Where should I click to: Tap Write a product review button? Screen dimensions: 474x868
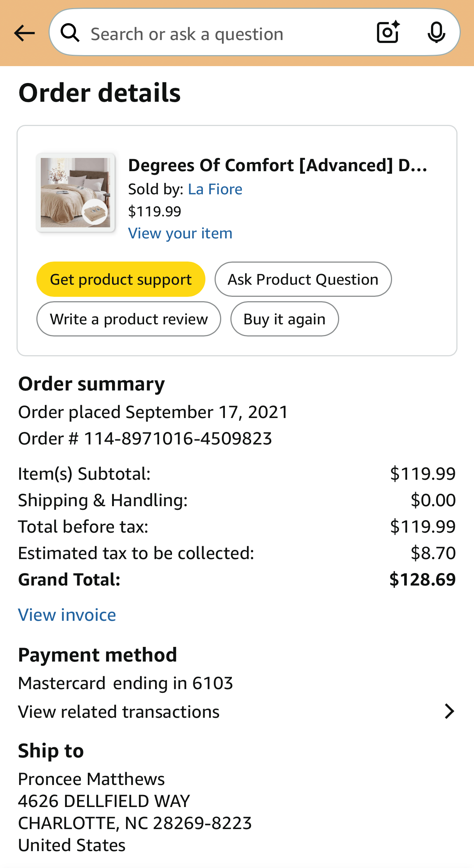pyautogui.click(x=129, y=319)
